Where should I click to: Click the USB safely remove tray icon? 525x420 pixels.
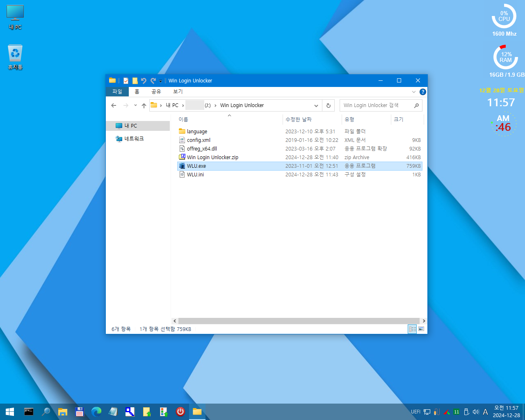pos(466,412)
